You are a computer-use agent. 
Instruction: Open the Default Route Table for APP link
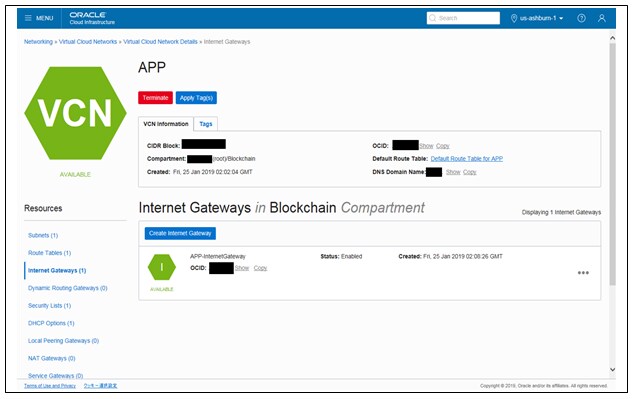click(x=467, y=159)
